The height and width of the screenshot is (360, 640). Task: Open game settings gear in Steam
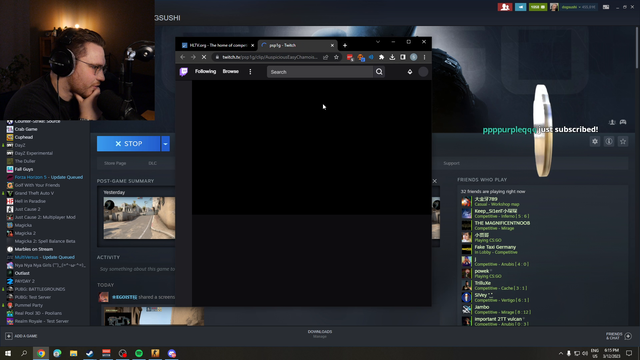[595, 142]
